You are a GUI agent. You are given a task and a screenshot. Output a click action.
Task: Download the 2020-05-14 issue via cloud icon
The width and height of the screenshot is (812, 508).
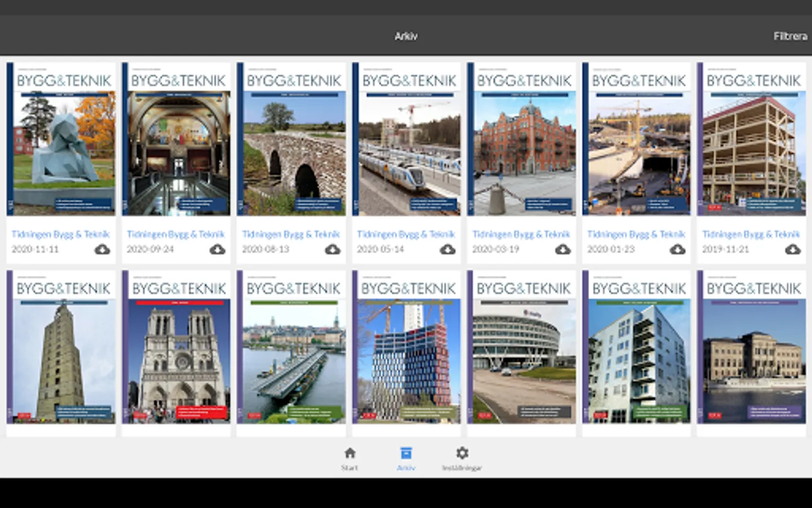click(x=447, y=249)
